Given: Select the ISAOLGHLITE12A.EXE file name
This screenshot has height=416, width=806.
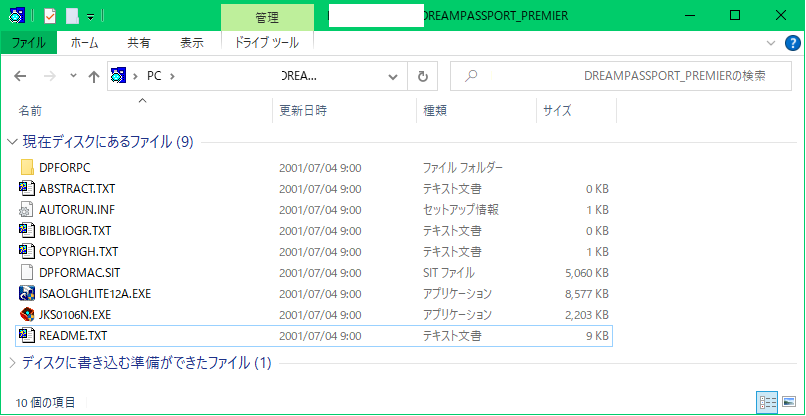Looking at the screenshot, I should coord(95,294).
